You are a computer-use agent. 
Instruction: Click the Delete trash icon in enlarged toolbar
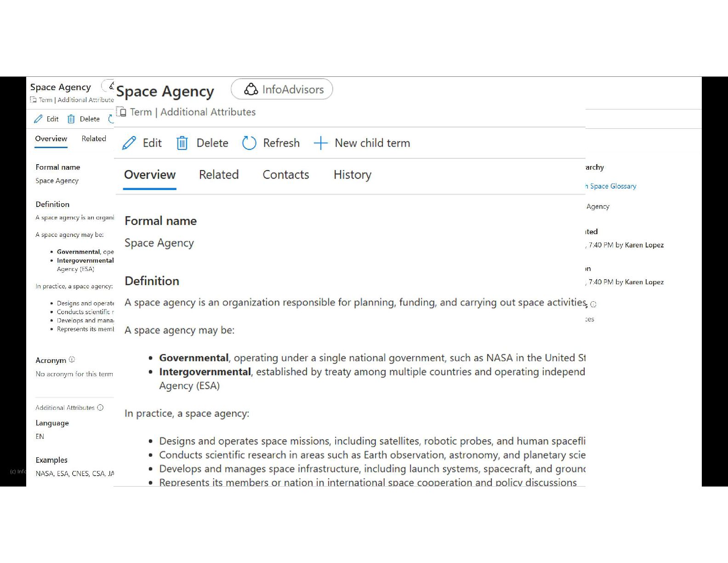click(x=182, y=143)
